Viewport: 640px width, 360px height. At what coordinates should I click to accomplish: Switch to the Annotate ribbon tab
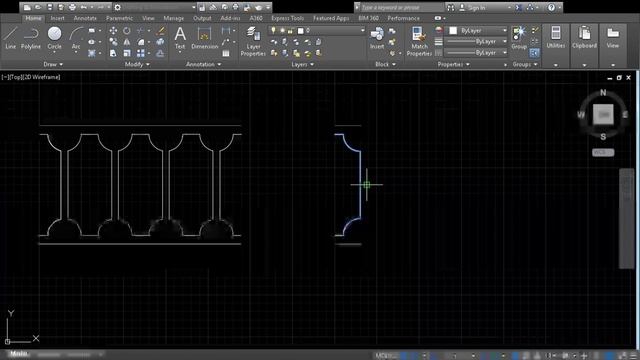pyautogui.click(x=85, y=18)
